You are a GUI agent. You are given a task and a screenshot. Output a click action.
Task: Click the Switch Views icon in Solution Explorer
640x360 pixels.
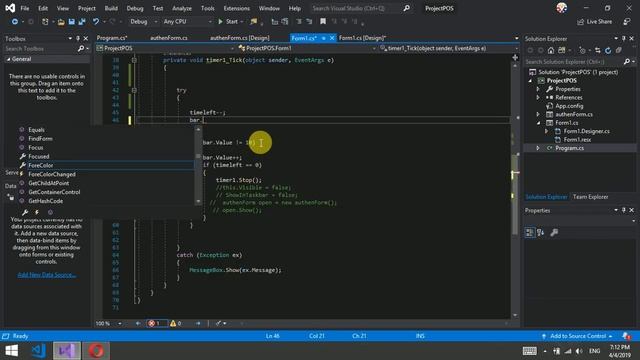562,50
